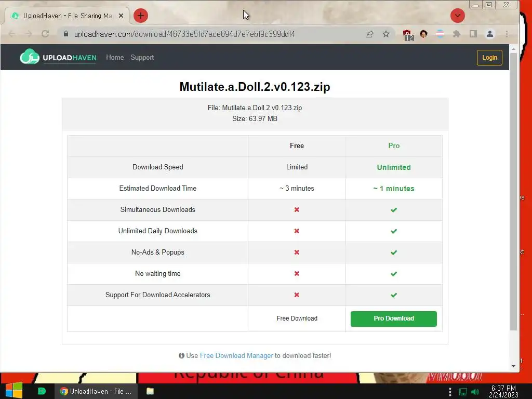Open File Explorer from taskbar
Image resolution: width=532 pixels, height=399 pixels.
[150, 391]
